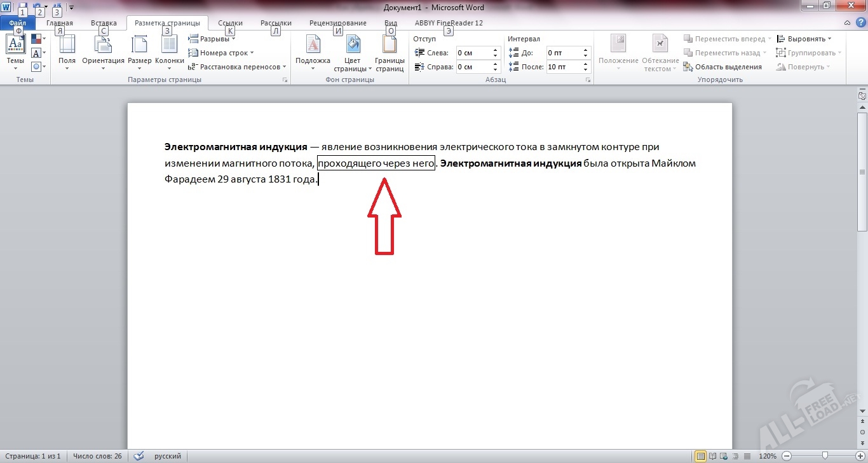The width and height of the screenshot is (868, 463).
Task: Expand the Расстановка переносов dropdown
Action: (238, 67)
